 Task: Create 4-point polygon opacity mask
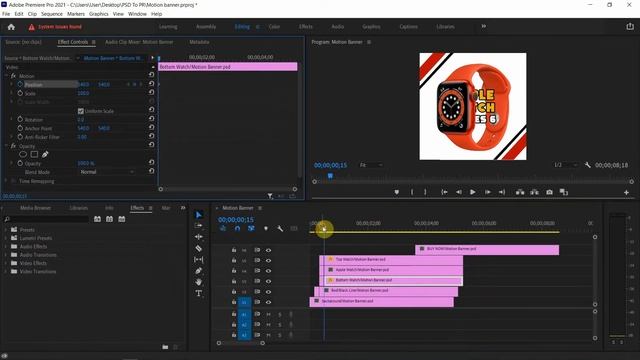34,154
